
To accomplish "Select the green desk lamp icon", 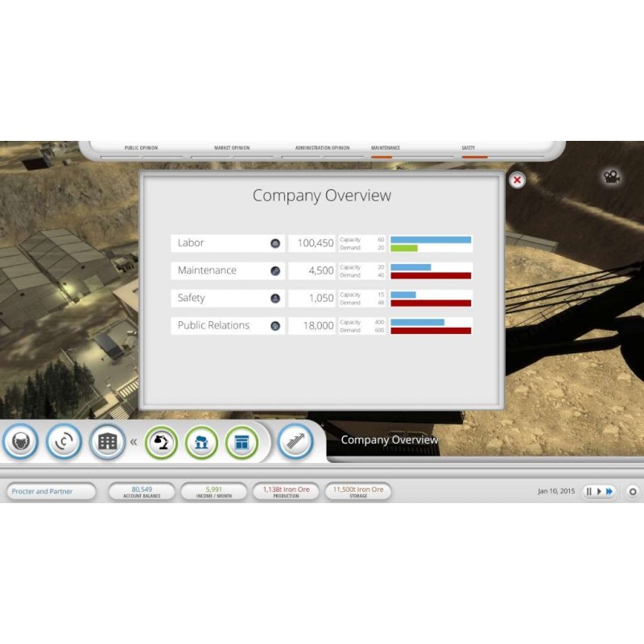I will click(x=161, y=442).
